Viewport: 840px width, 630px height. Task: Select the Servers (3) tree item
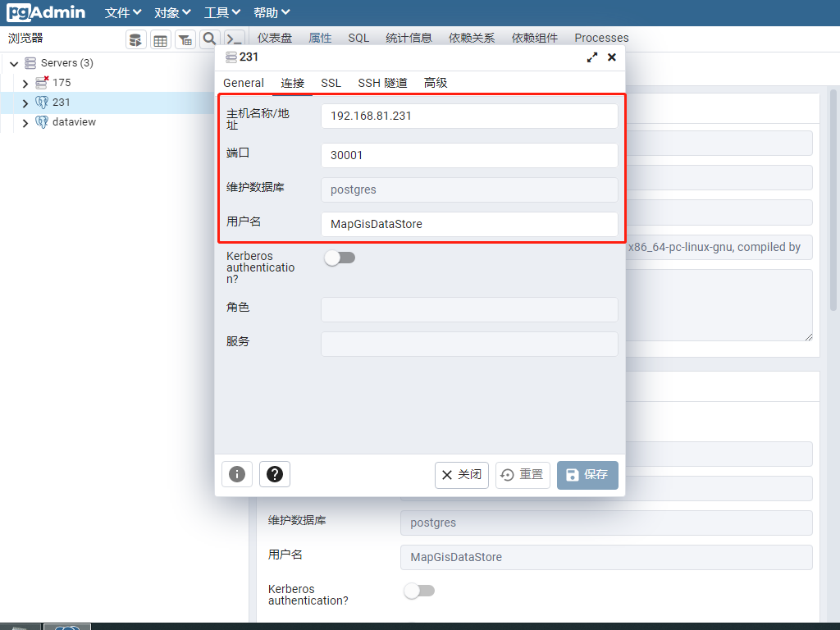coord(67,63)
